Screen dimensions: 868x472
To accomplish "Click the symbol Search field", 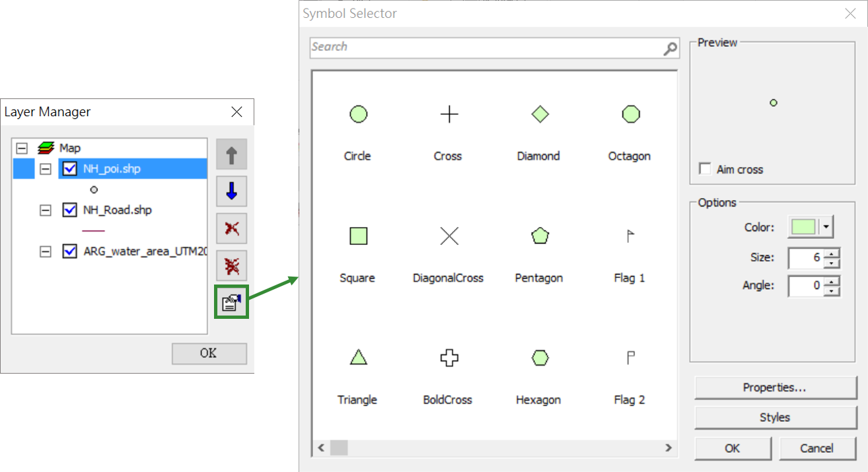I will click(486, 47).
